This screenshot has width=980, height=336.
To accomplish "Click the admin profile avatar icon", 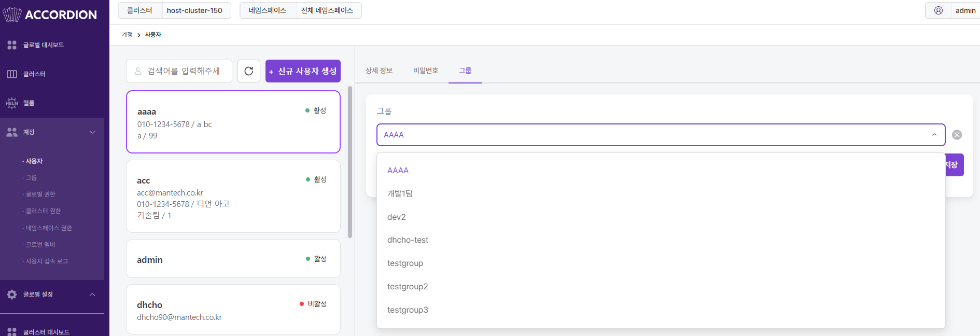I will pyautogui.click(x=939, y=10).
